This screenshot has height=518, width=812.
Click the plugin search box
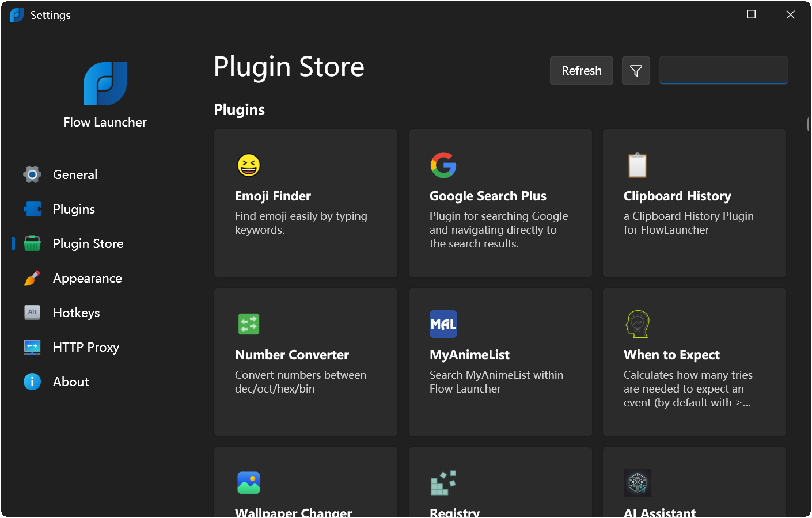pos(723,70)
